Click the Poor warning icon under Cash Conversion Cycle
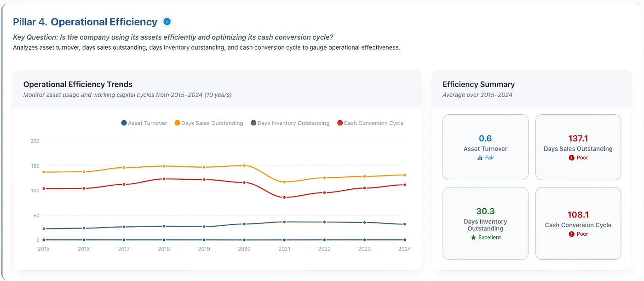This screenshot has width=644, height=281. (571, 234)
